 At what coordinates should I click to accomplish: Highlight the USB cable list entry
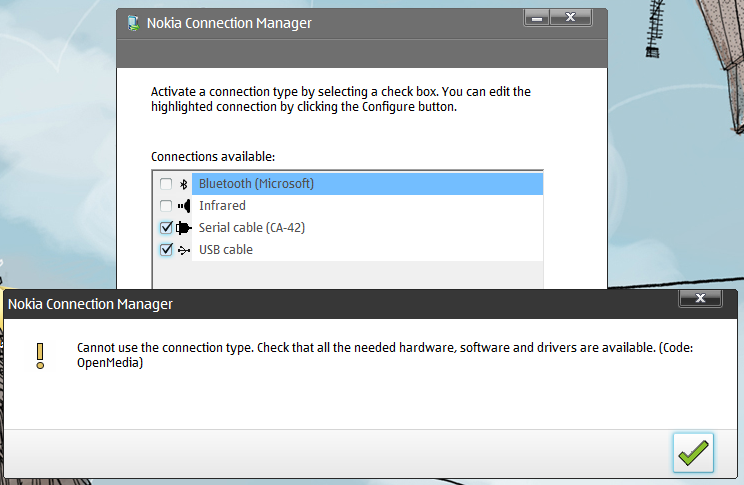tap(367, 250)
